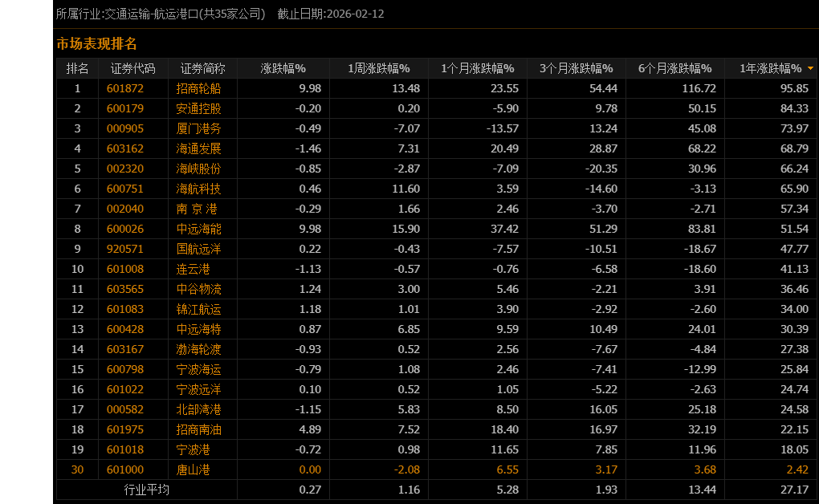Select 招商轮船 6-month value 116.72
819x504 pixels.
699,89
